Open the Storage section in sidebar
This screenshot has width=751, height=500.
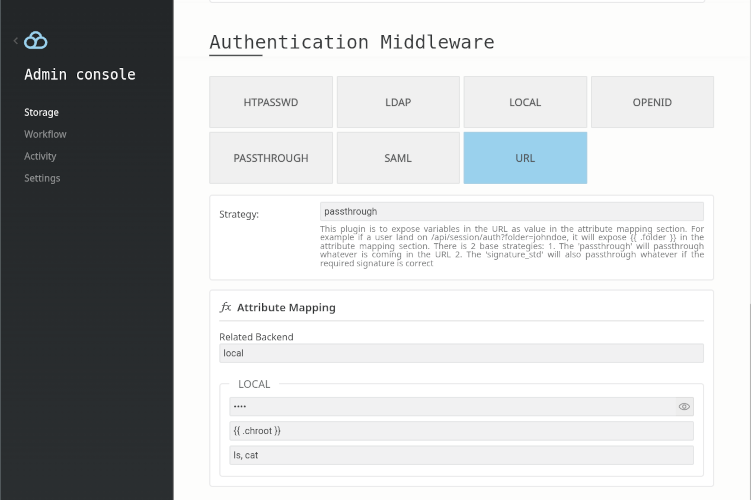(41, 112)
